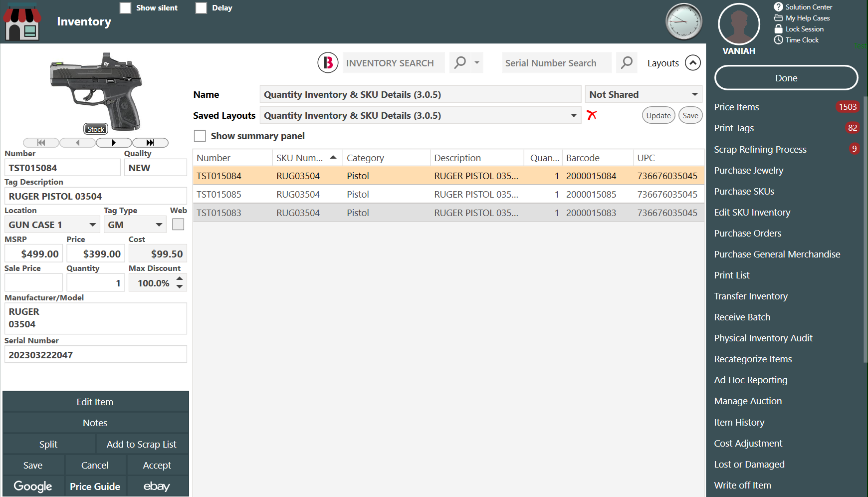Check the Web checkbox

pyautogui.click(x=178, y=225)
